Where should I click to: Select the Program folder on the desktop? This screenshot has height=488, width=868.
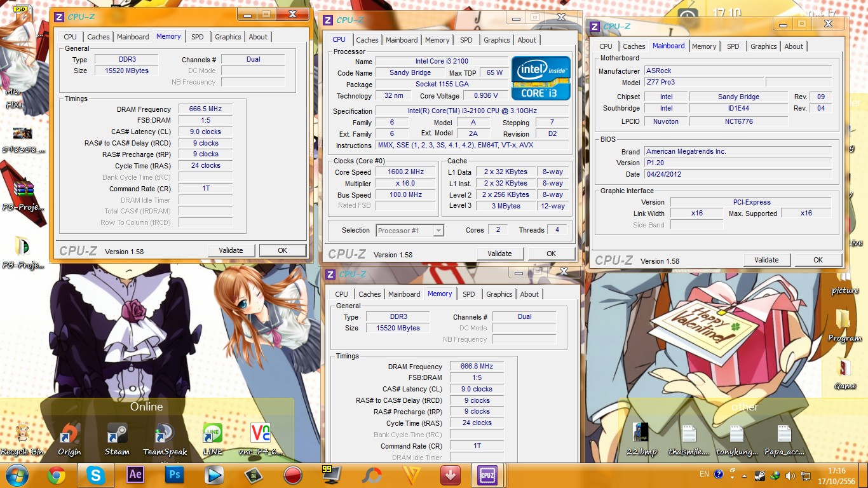click(x=844, y=326)
